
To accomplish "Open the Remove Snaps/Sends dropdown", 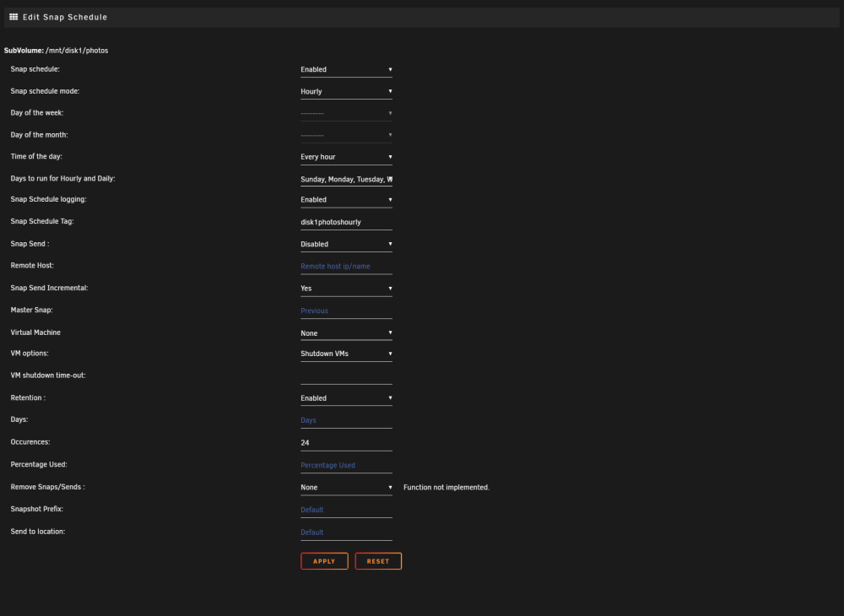I will [346, 488].
